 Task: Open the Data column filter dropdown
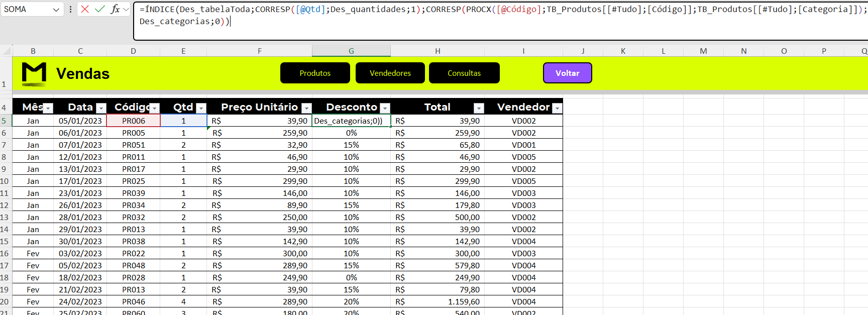(x=101, y=108)
